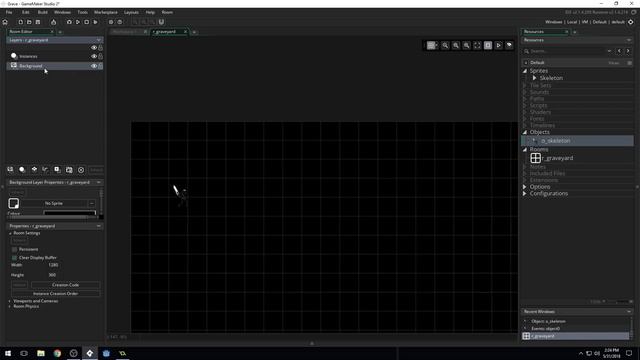The image size is (640, 360).
Task: Create new background layer icon
Action: [10, 170]
